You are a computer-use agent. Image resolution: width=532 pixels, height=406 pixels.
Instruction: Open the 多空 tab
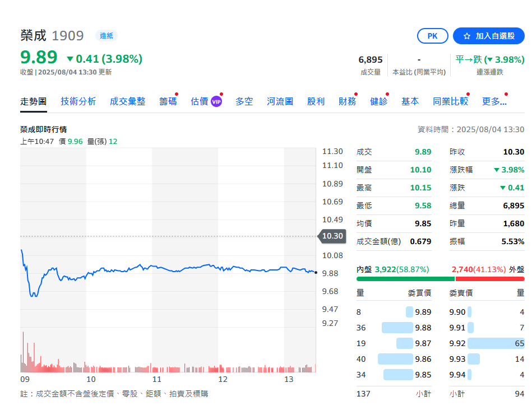(x=244, y=101)
